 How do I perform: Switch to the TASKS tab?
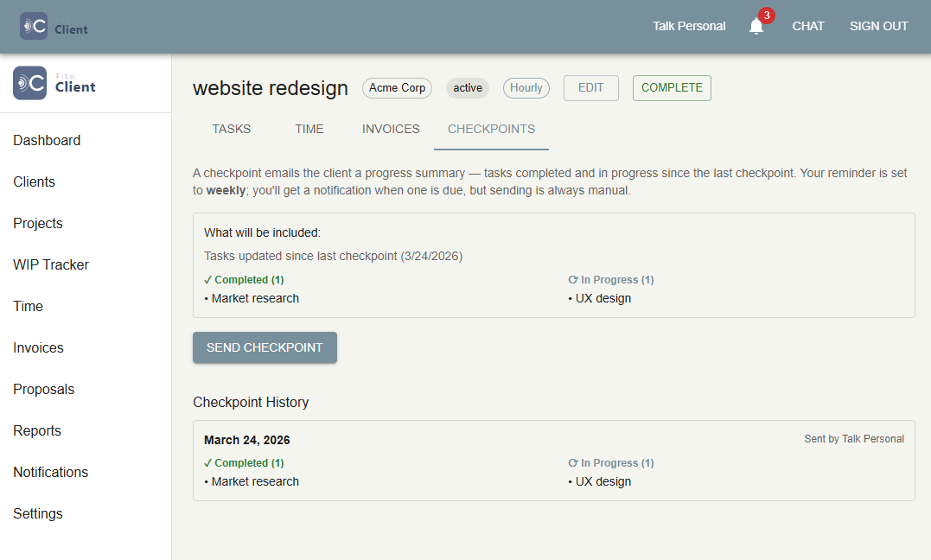[231, 128]
